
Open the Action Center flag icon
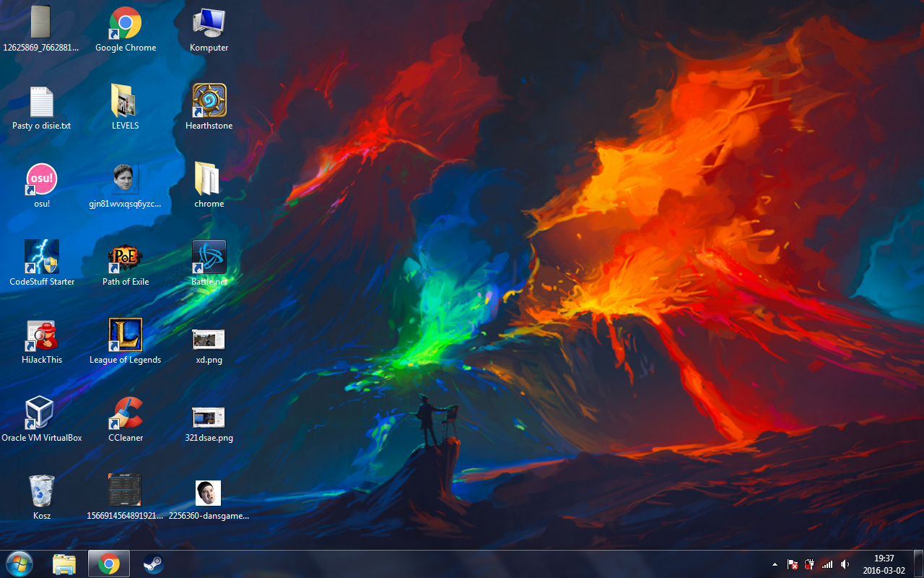pyautogui.click(x=793, y=564)
